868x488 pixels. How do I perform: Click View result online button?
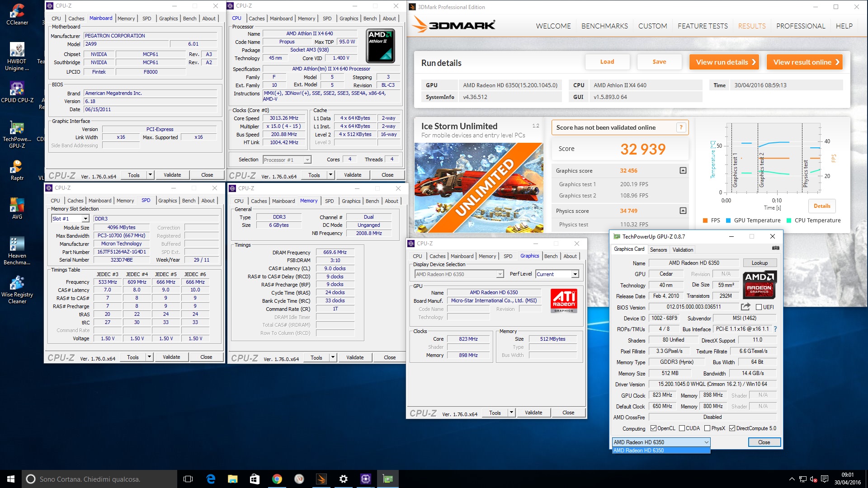pos(805,62)
